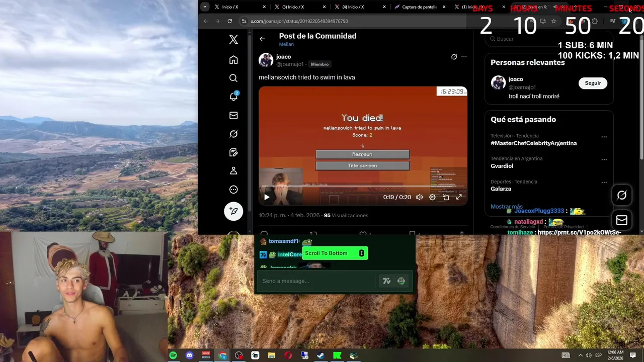Open video settings gear
The height and width of the screenshot is (362, 644).
[x=432, y=197]
